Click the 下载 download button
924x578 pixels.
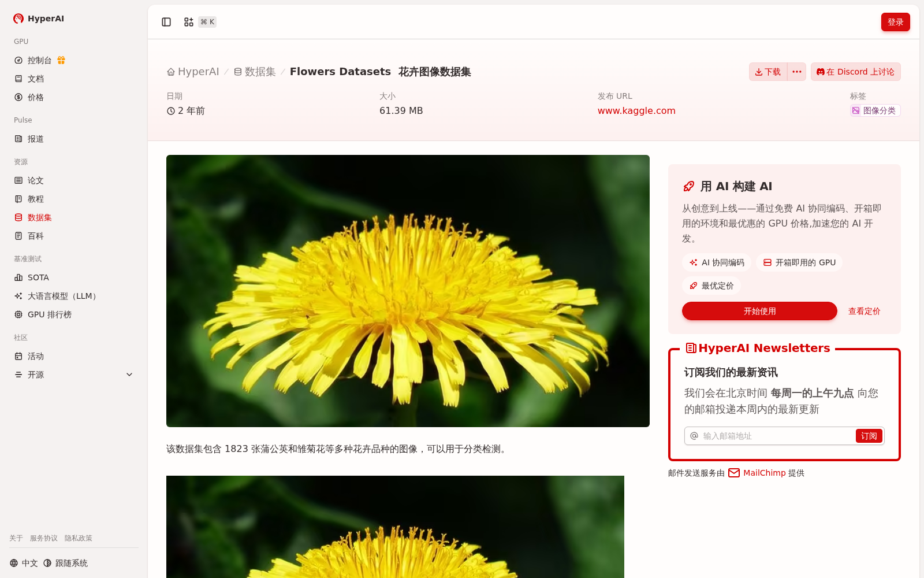[768, 72]
